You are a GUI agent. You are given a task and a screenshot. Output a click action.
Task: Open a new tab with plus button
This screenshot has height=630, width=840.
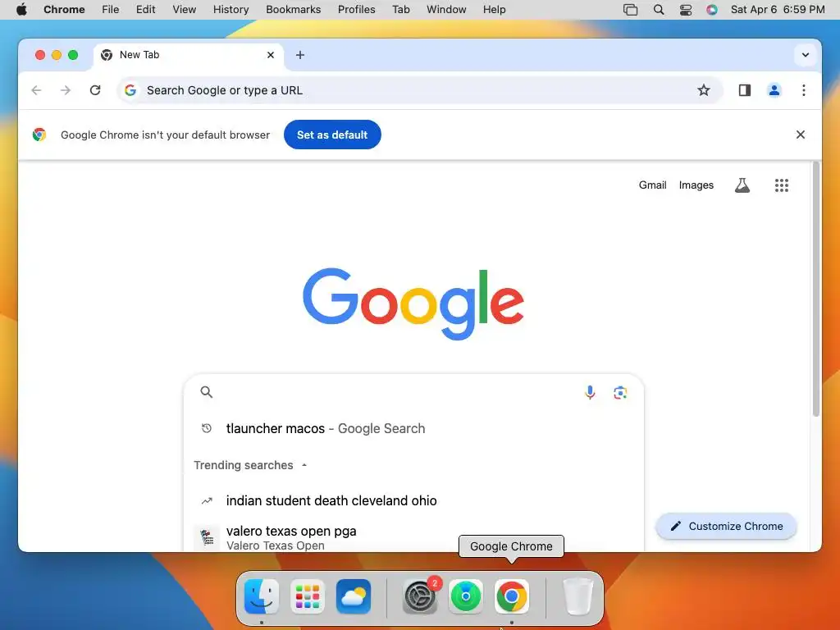coord(300,55)
